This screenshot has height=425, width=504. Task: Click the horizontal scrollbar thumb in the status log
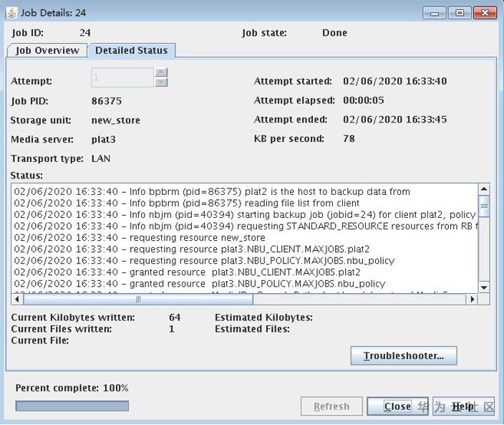coord(138,300)
